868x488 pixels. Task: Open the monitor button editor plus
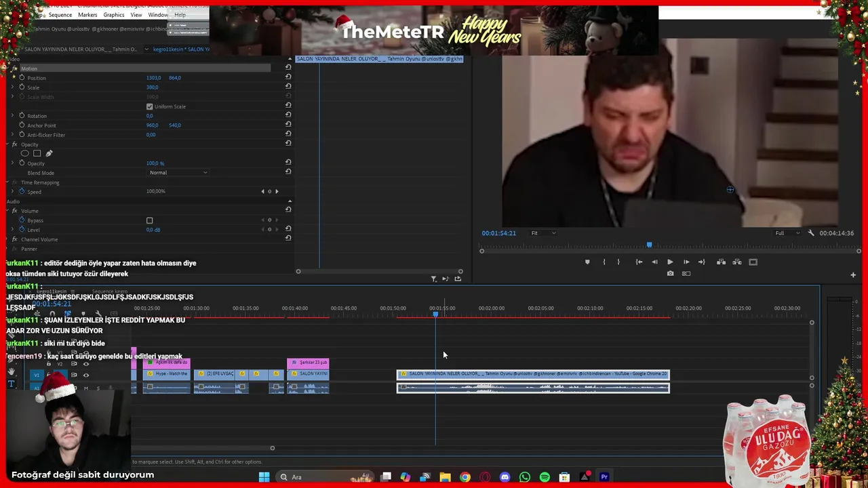coord(853,274)
